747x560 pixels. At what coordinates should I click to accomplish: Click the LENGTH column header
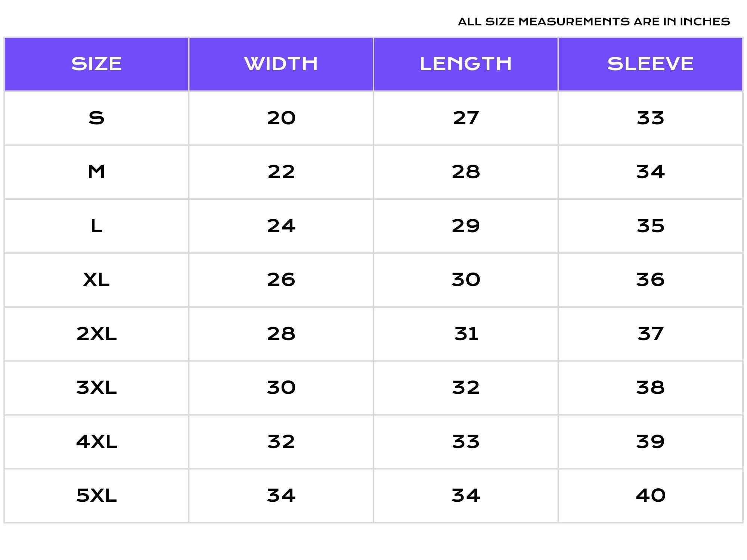pyautogui.click(x=466, y=64)
